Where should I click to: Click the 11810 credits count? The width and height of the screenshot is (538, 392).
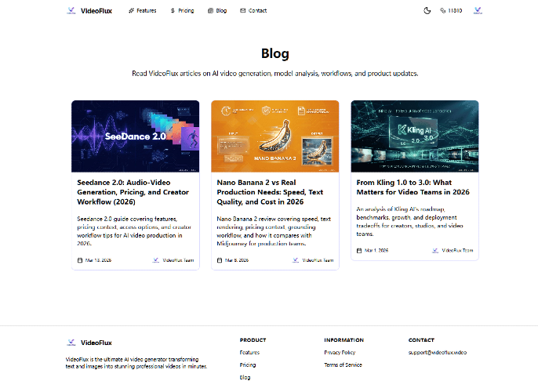[455, 11]
